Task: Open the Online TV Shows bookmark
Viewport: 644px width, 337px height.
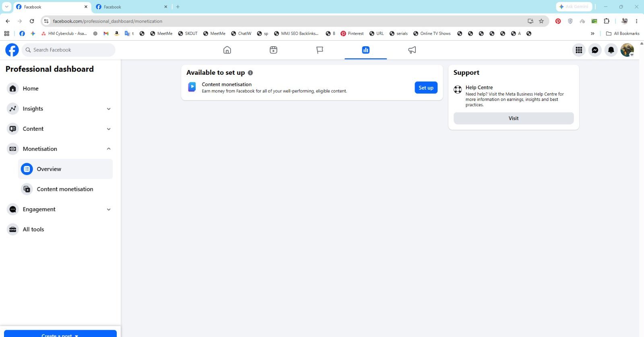Action: pyautogui.click(x=432, y=33)
